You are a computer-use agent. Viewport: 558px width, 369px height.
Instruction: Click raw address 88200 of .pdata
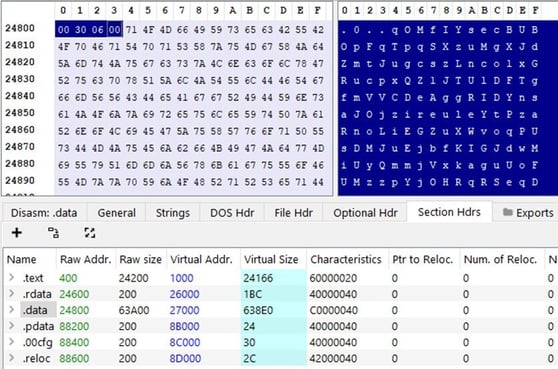(x=74, y=326)
